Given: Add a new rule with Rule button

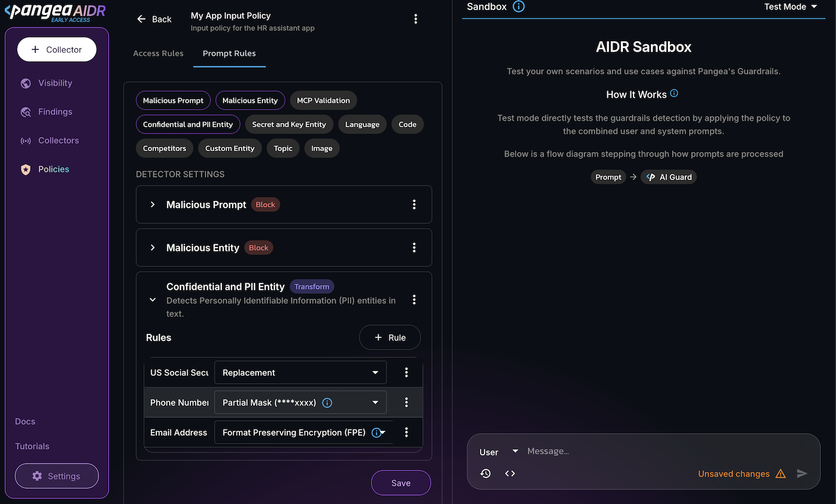Looking at the screenshot, I should [390, 337].
